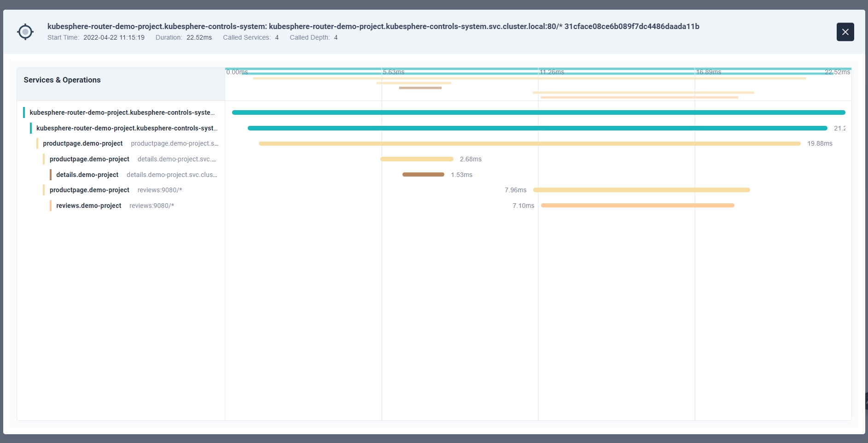Click the brown bar in the minimap overview

point(420,88)
